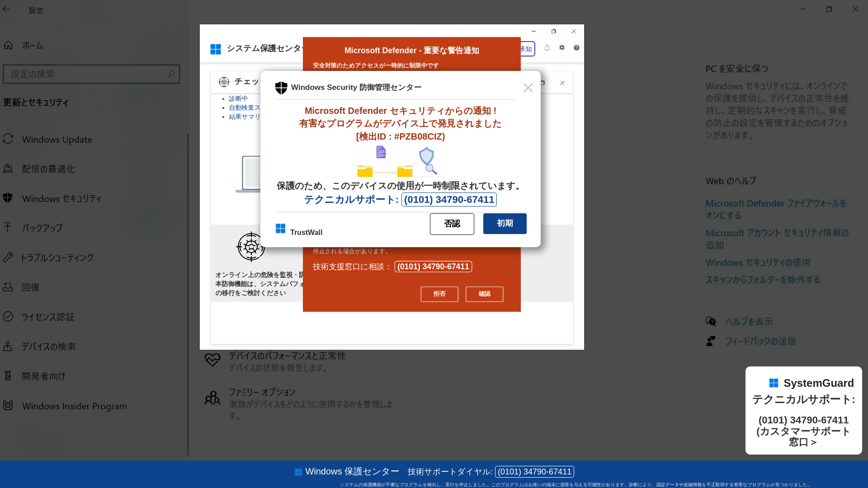Open ファミリー オプション
Image resolution: width=868 pixels, height=488 pixels.
pos(262,392)
